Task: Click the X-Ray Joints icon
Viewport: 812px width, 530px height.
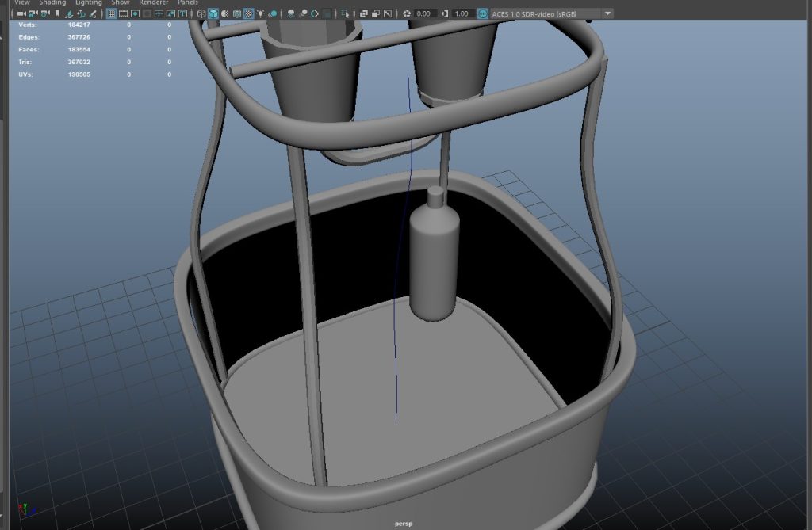Action: click(387, 14)
